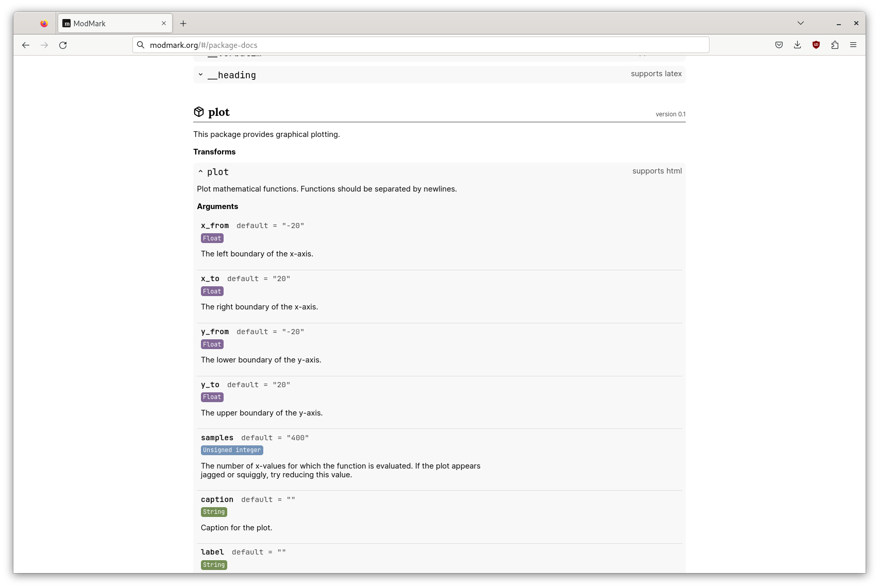
Task: Click the Firefox logo icon
Action: 44,23
